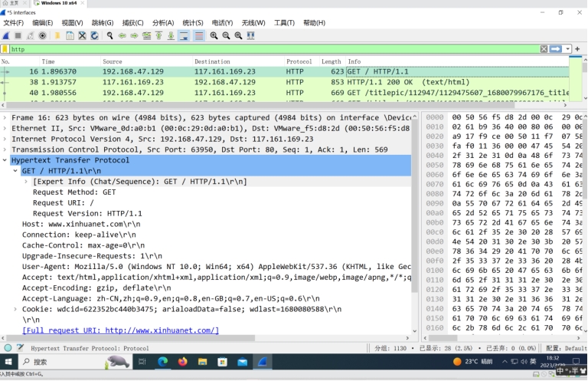Viewport: 588px width, 381px height.
Task: Click the stop capture square icon
Action: [18, 35]
